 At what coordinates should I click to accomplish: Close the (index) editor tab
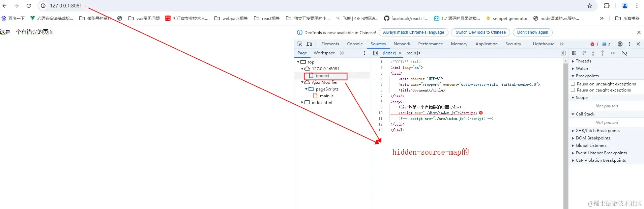click(x=400, y=53)
